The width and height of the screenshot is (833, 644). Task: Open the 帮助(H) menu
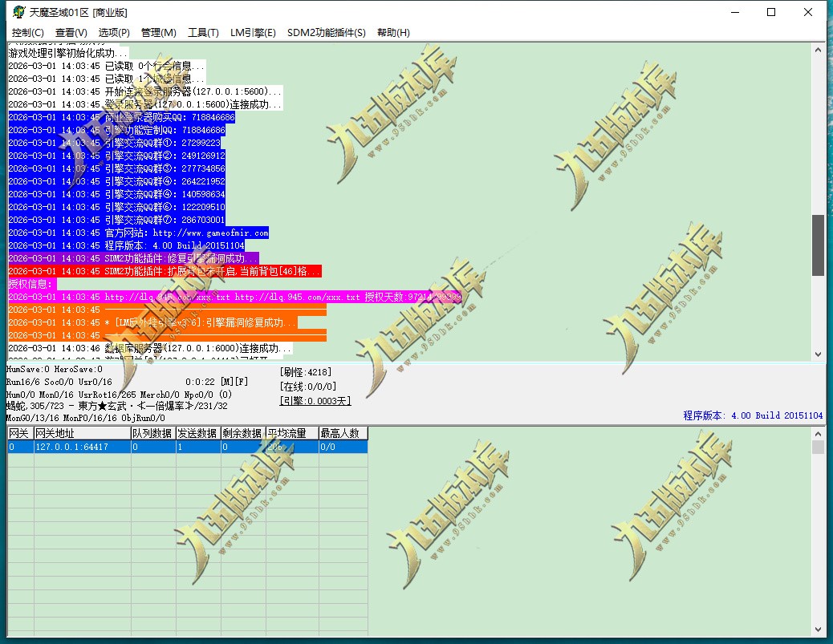393,33
